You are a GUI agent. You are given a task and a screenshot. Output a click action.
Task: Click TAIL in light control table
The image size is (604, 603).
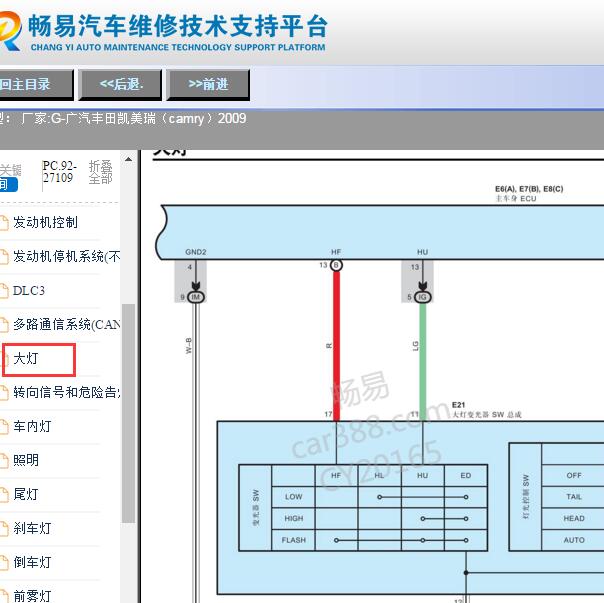[574, 497]
